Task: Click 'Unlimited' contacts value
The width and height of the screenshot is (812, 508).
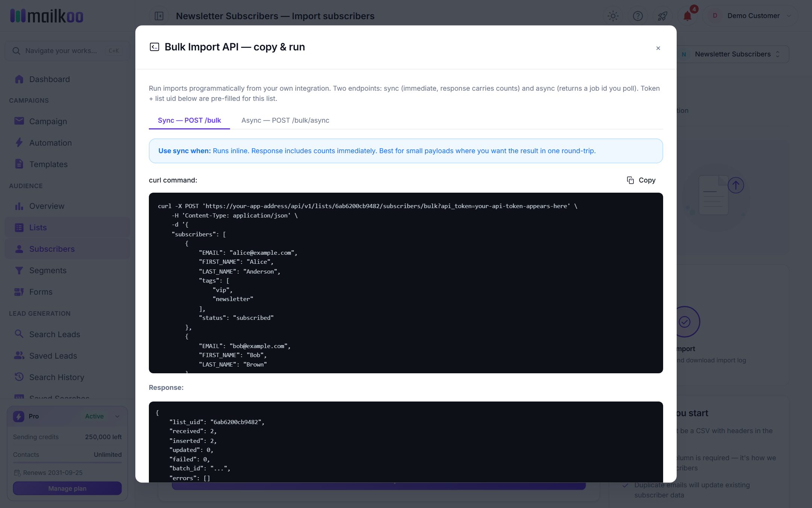Action: 108,455
